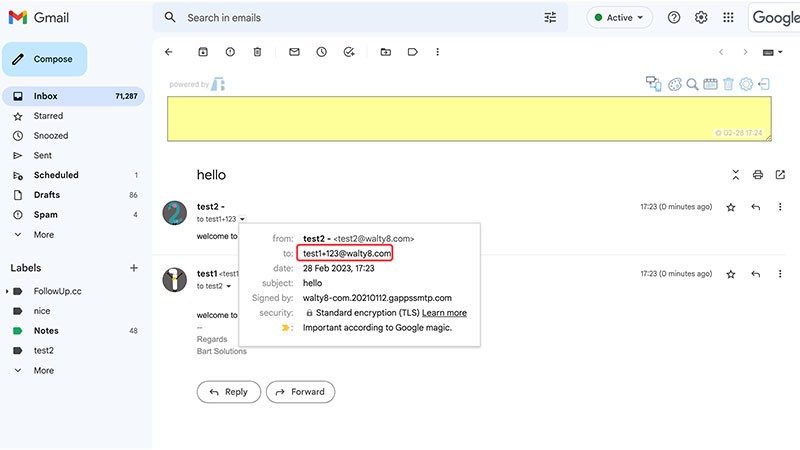Open the Google apps grid
Screen dimensions: 800x450
(728, 17)
